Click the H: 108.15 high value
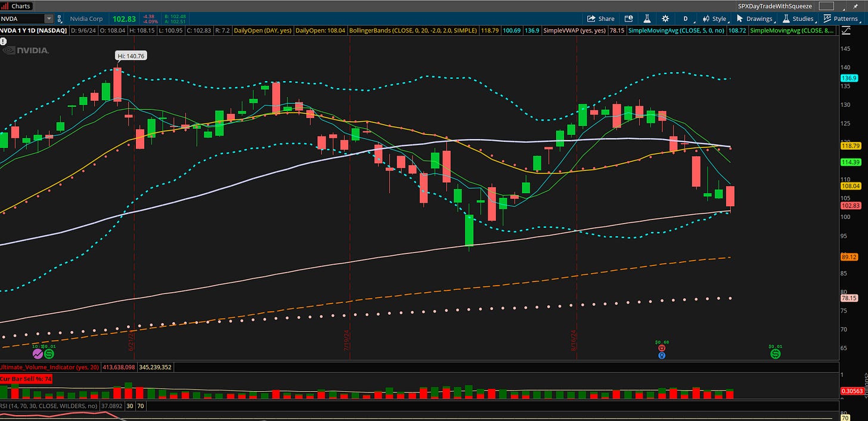Screen dimensions: 868x421 pos(142,30)
